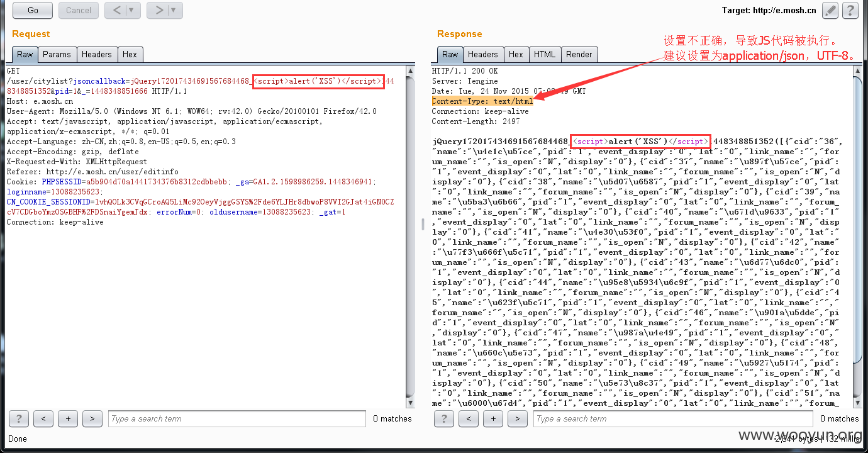This screenshot has height=453, width=868.
Task: Click request search help question button
Action: click(19, 418)
